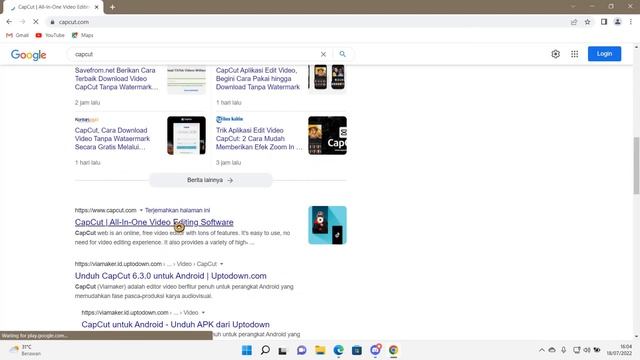Open a new browser tab
The height and width of the screenshot is (360, 640).
pos(112,7)
